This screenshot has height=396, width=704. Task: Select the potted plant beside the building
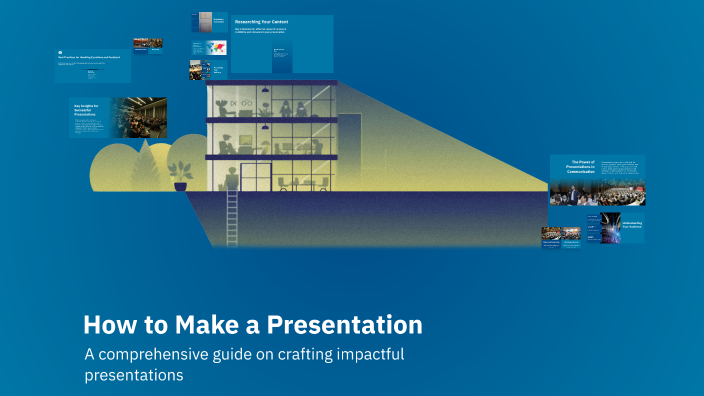180,176
